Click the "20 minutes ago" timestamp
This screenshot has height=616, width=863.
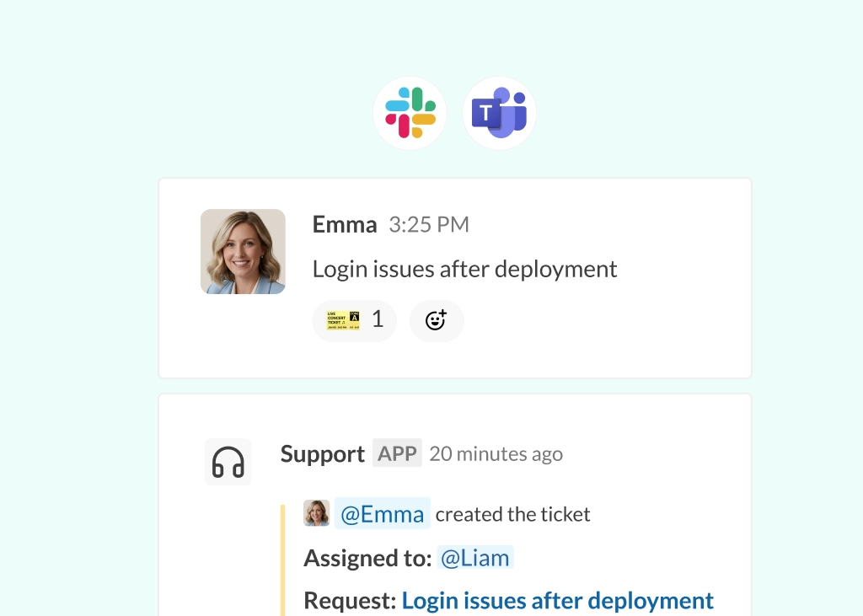496,454
